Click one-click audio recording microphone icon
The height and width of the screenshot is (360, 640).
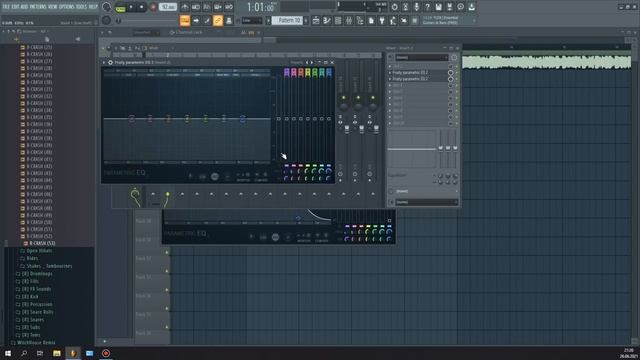[416, 7]
